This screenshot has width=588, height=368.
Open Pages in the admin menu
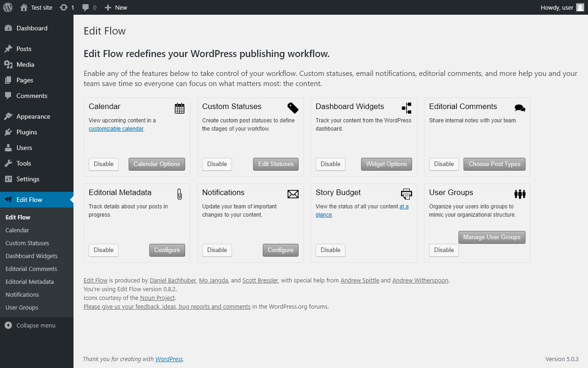(x=37, y=80)
